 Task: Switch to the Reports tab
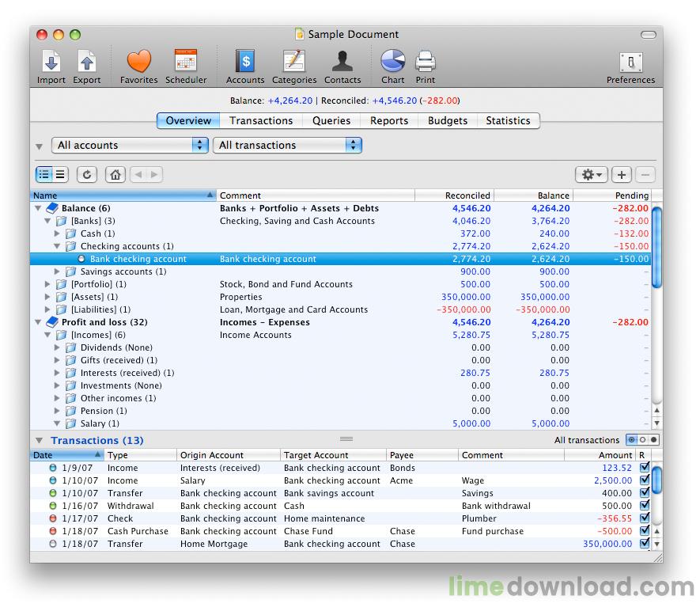[x=389, y=120]
